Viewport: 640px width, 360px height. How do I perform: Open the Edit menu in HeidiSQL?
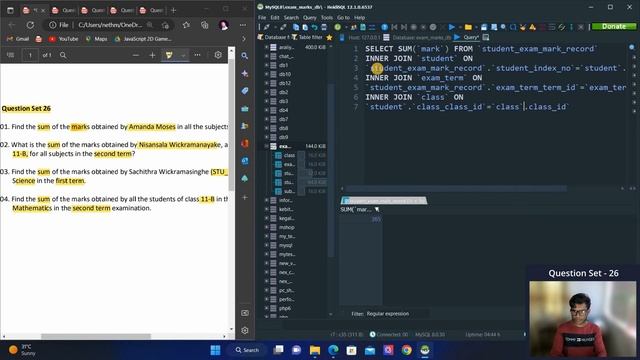[275, 18]
